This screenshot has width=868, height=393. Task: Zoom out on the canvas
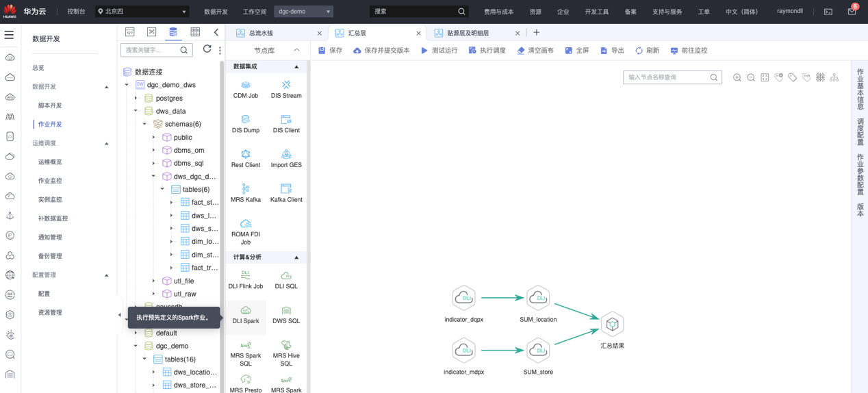pos(751,77)
